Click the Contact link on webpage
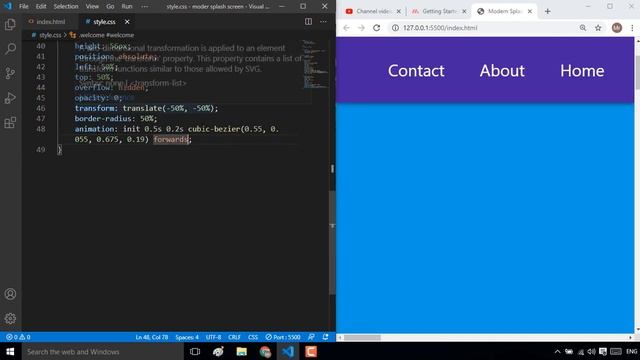Image resolution: width=640 pixels, height=360 pixels. [416, 71]
